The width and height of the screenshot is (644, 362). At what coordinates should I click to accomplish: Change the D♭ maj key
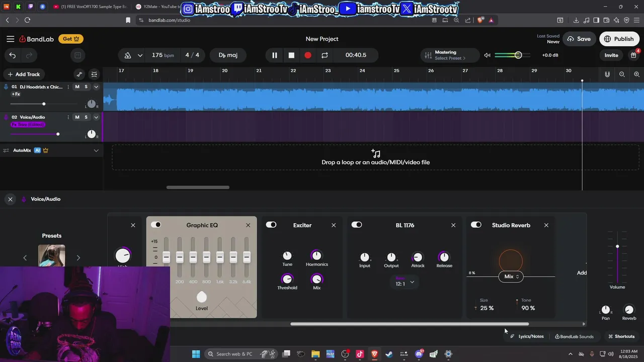pyautogui.click(x=228, y=55)
